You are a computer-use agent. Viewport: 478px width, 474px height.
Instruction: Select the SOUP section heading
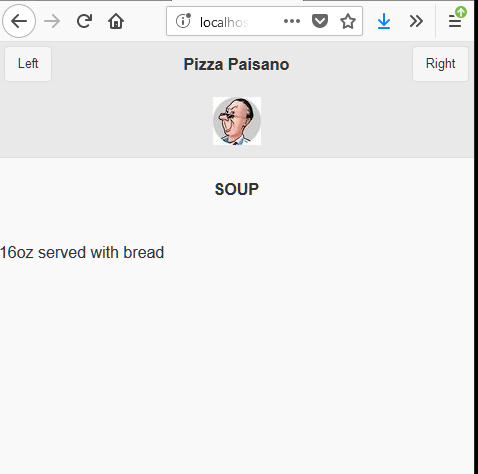click(x=237, y=189)
